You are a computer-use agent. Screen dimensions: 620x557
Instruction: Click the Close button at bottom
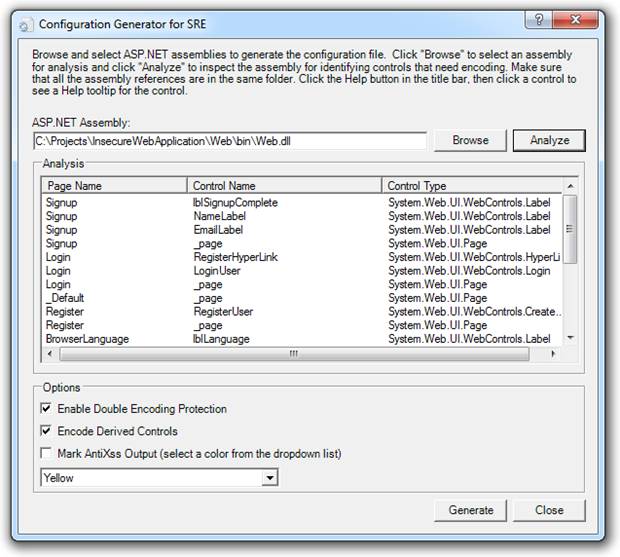[549, 510]
